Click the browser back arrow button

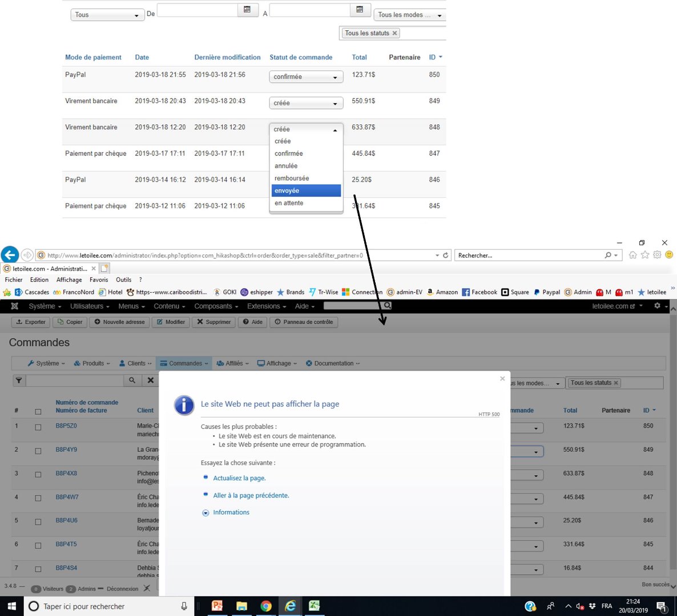point(10,254)
